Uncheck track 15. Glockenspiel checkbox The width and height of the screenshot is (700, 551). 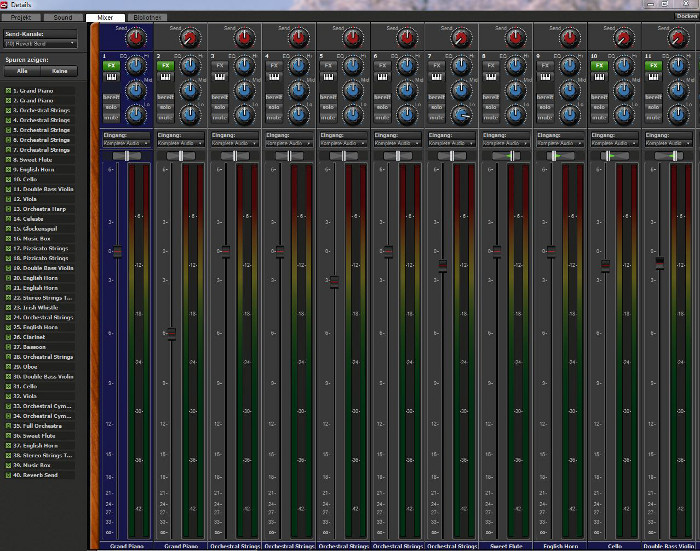[x=8, y=229]
